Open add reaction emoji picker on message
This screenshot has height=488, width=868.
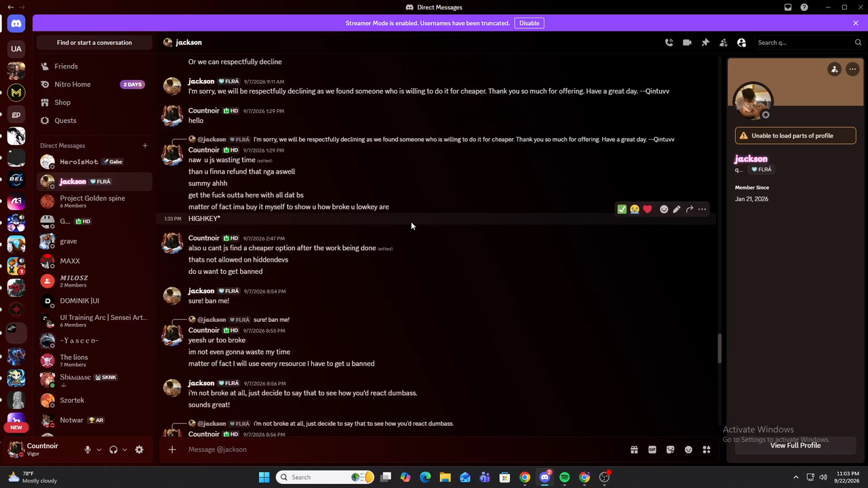tap(664, 209)
